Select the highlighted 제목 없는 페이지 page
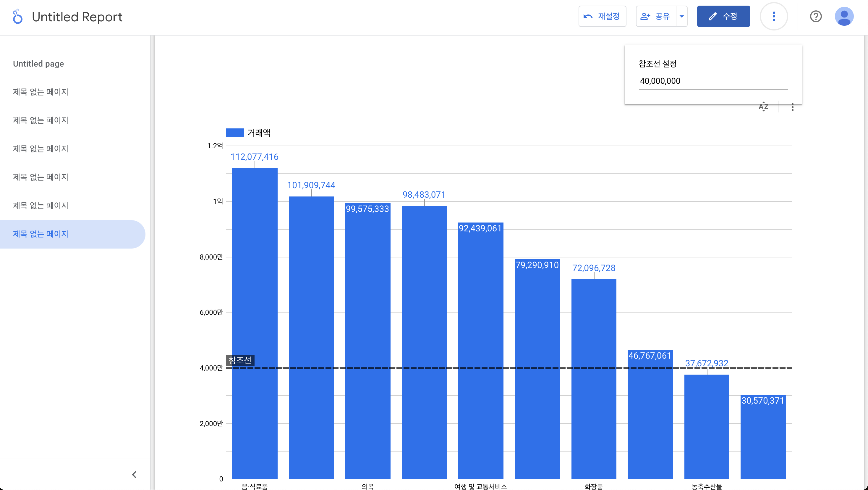This screenshot has height=490, width=868. (x=41, y=234)
